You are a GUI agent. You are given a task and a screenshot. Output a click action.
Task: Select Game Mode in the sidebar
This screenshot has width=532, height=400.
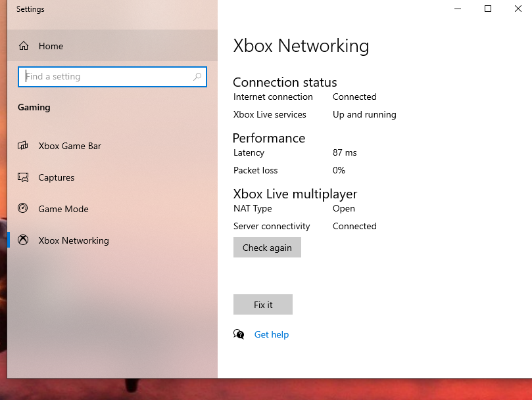[x=112, y=209]
